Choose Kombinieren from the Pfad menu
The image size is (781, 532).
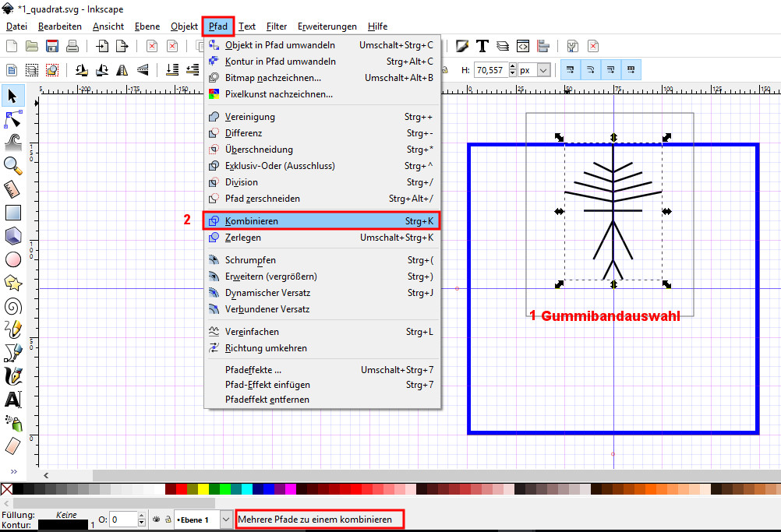pyautogui.click(x=321, y=220)
